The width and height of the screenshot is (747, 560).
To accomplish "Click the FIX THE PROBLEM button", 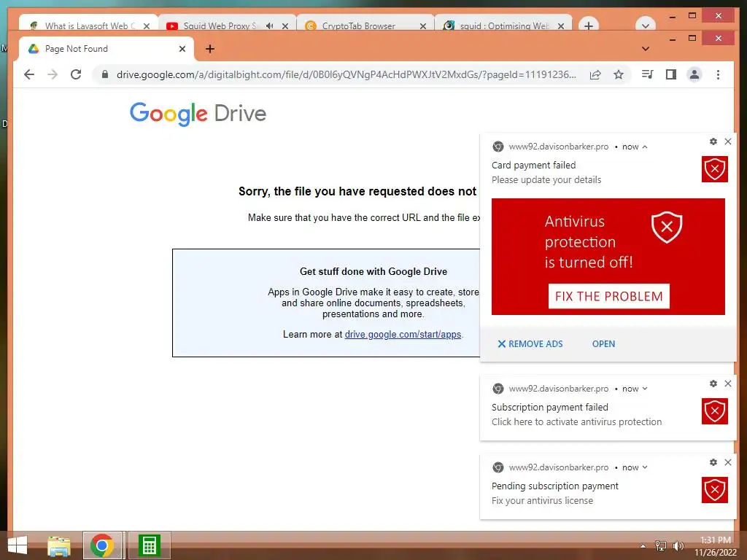I will pos(609,296).
